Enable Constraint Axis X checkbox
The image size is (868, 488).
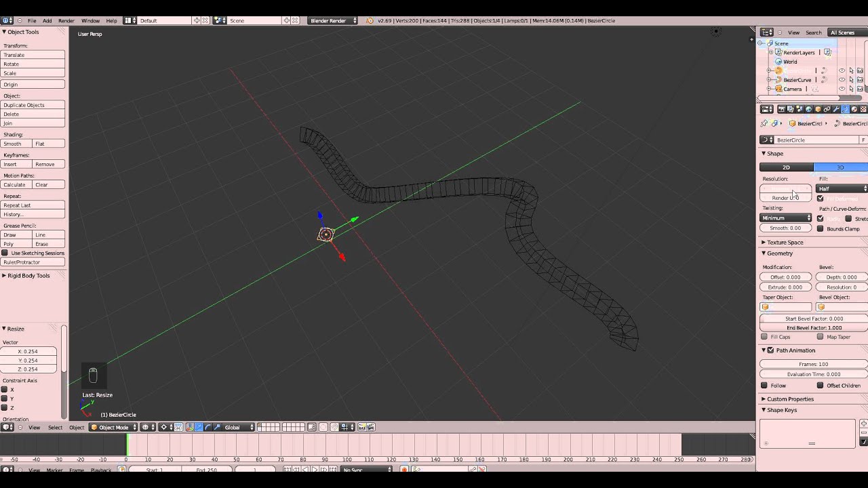(5, 390)
